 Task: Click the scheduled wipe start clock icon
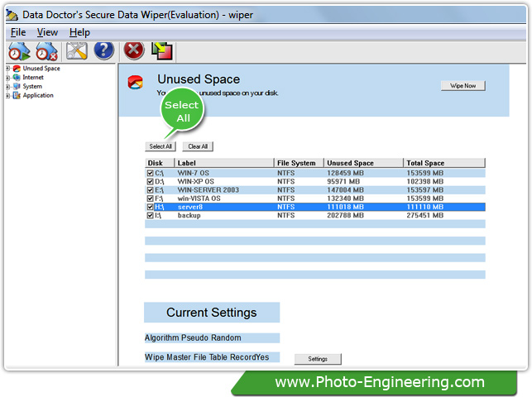19,51
